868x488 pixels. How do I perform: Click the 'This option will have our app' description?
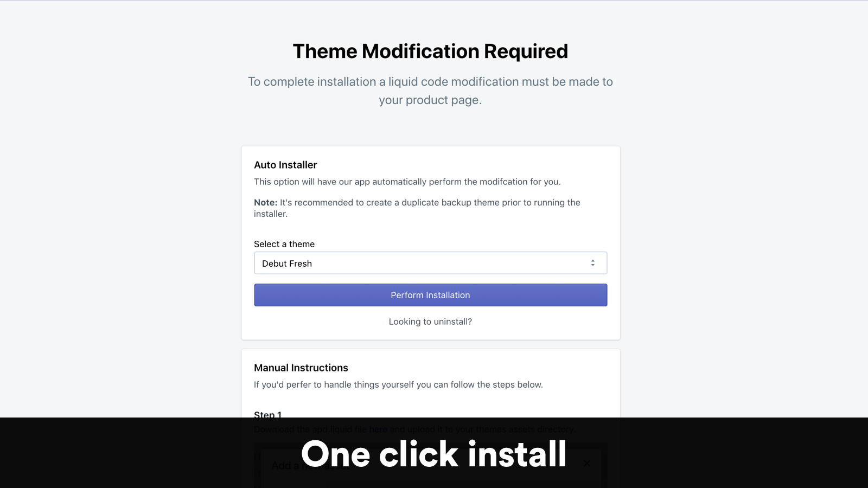tap(407, 182)
